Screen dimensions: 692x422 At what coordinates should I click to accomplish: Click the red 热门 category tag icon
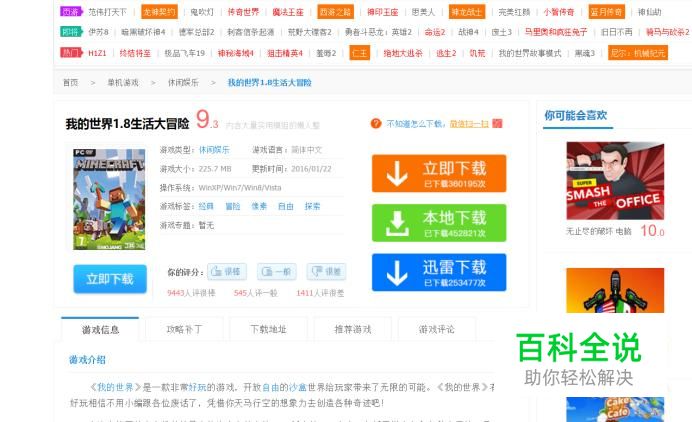coord(71,53)
